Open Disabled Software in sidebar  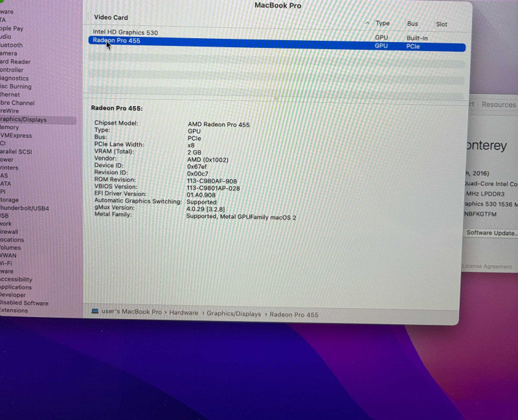(x=24, y=303)
